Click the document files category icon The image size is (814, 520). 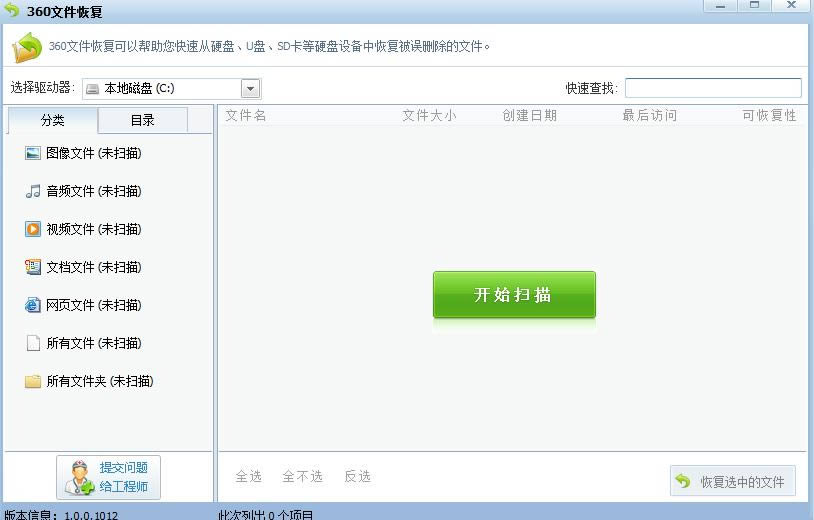[33, 267]
